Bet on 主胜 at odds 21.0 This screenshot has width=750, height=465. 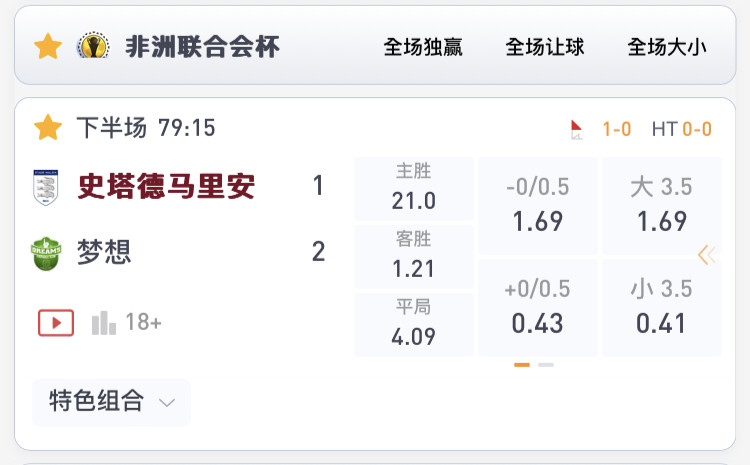(x=414, y=188)
